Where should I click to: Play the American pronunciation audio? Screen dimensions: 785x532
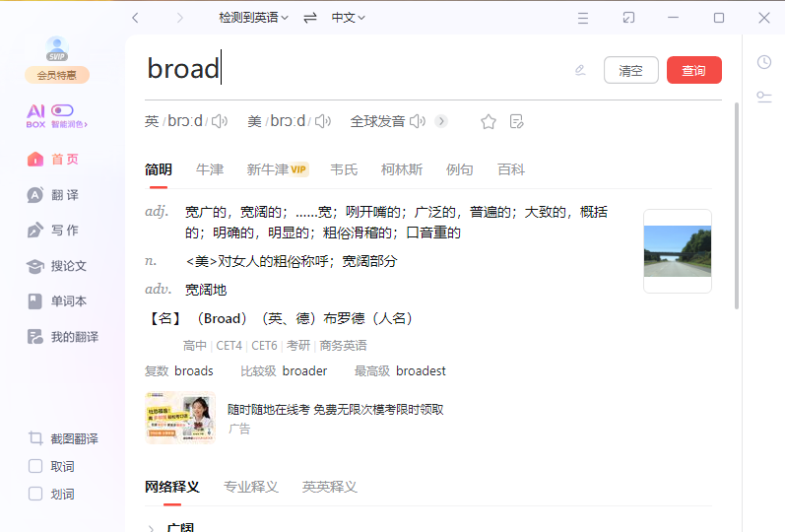321,121
